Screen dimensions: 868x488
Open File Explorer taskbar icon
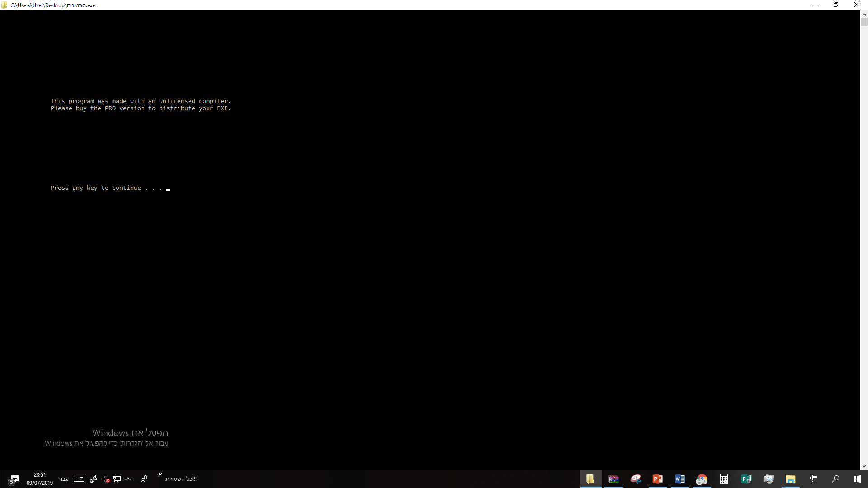pos(790,479)
